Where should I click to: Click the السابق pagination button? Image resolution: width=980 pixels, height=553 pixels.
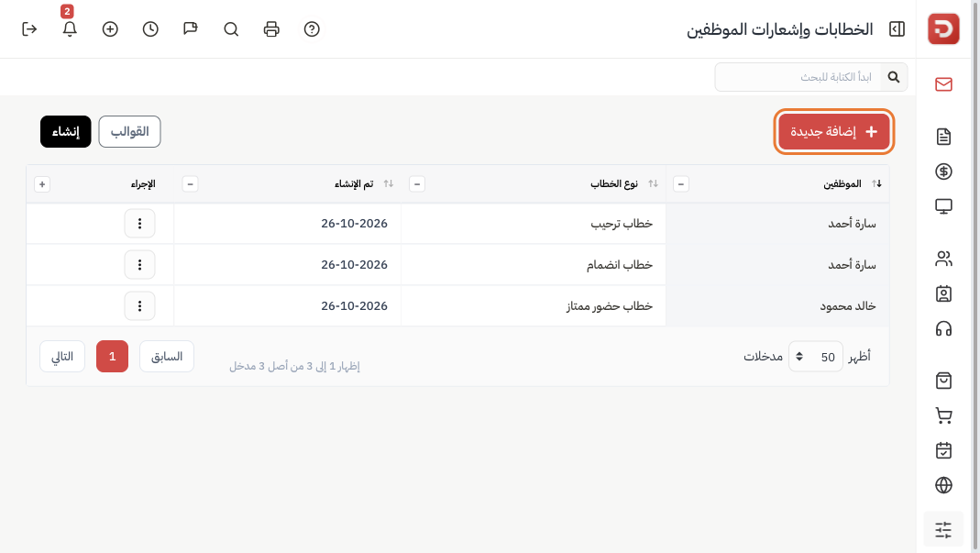(x=166, y=357)
